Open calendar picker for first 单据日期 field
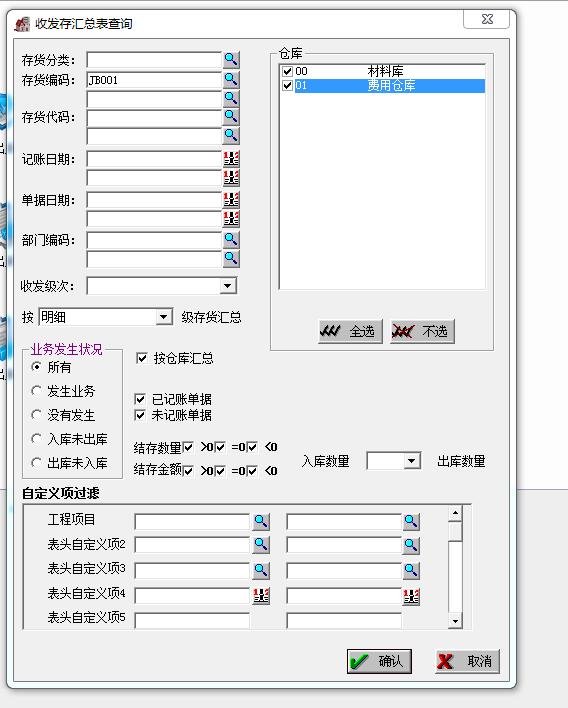Image resolution: width=568 pixels, height=708 pixels. point(231,199)
